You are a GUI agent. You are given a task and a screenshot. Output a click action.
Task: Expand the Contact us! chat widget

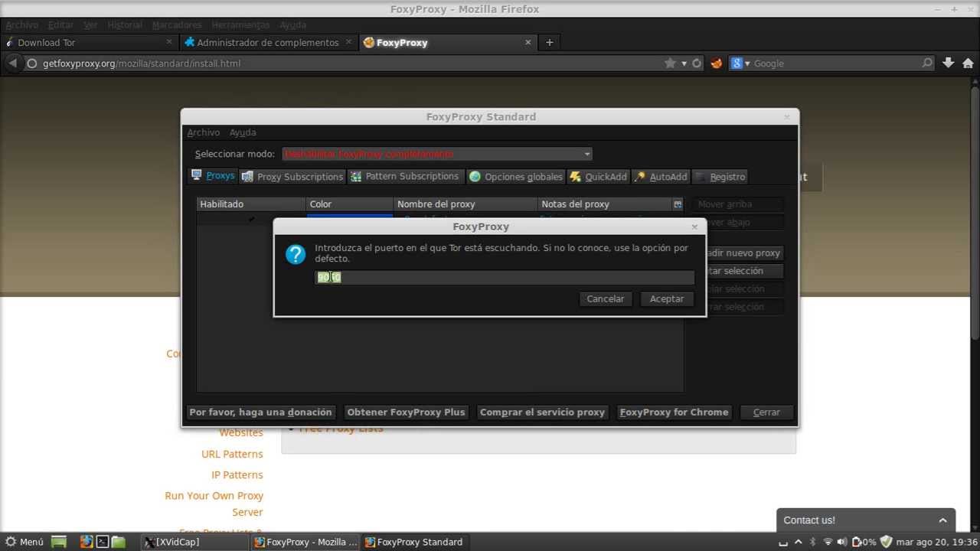[866, 520]
